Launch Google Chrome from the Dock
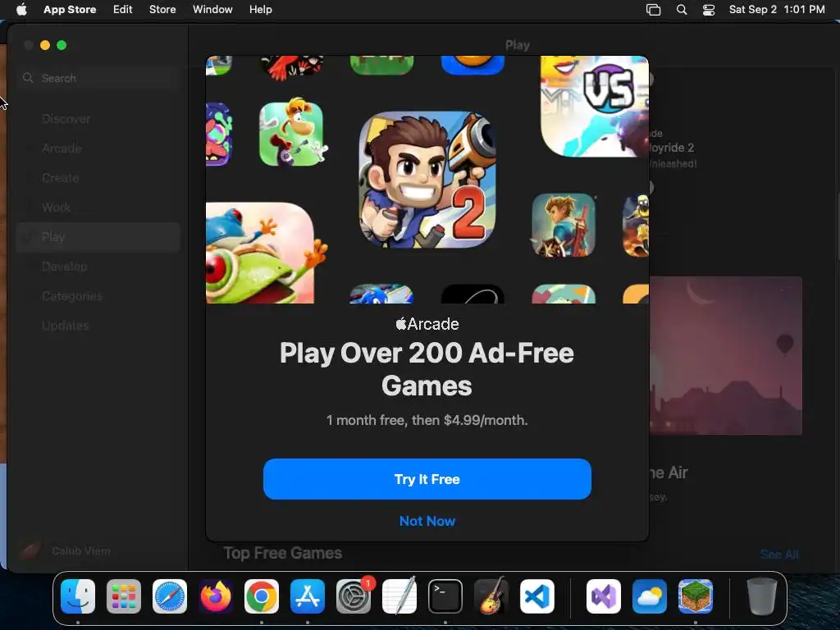This screenshot has height=630, width=840. [262, 596]
